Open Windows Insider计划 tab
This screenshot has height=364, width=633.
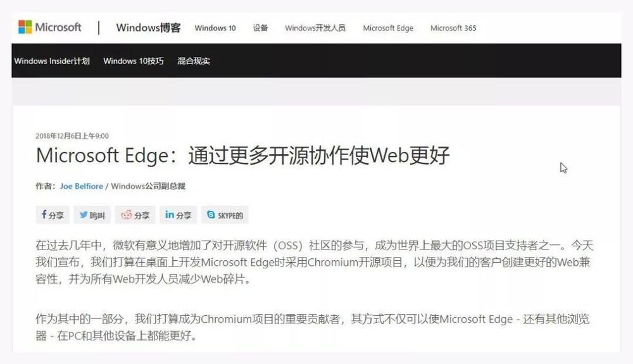pos(52,61)
